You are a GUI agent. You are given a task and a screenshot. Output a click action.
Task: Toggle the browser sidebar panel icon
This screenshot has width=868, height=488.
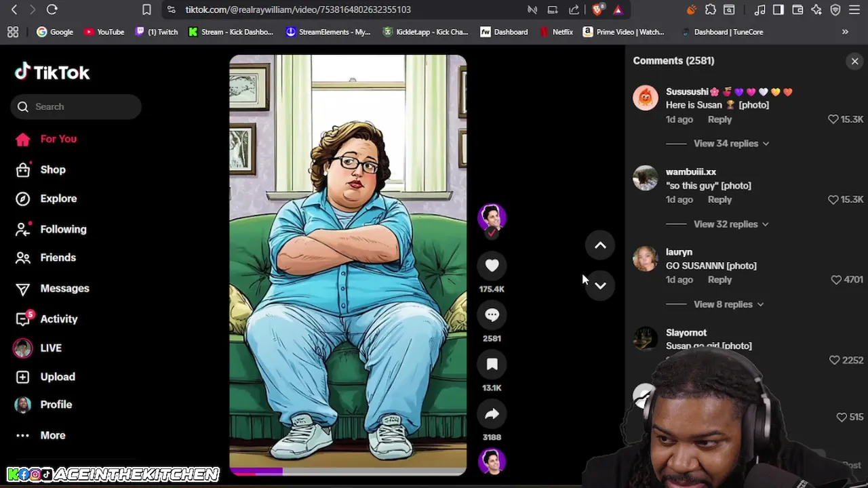point(778,9)
